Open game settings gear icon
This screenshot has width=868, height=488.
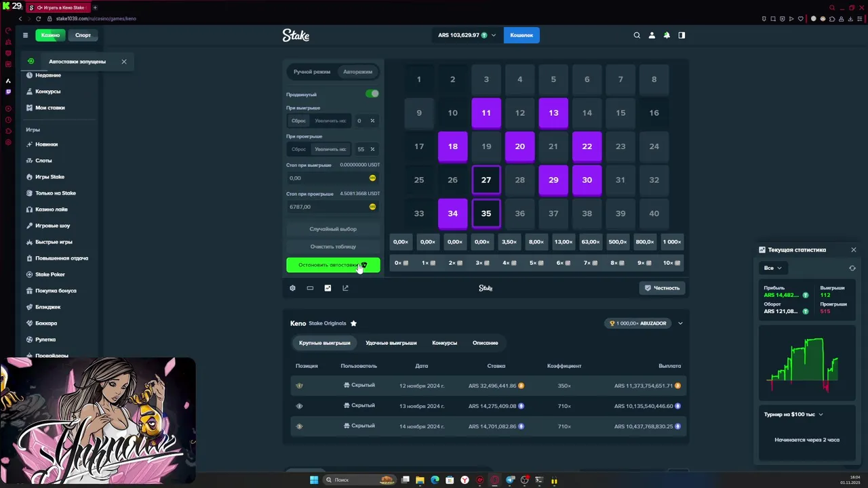[292, 288]
